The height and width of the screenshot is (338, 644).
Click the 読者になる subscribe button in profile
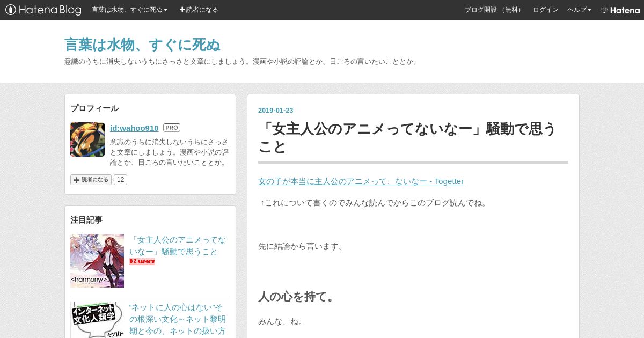[91, 180]
